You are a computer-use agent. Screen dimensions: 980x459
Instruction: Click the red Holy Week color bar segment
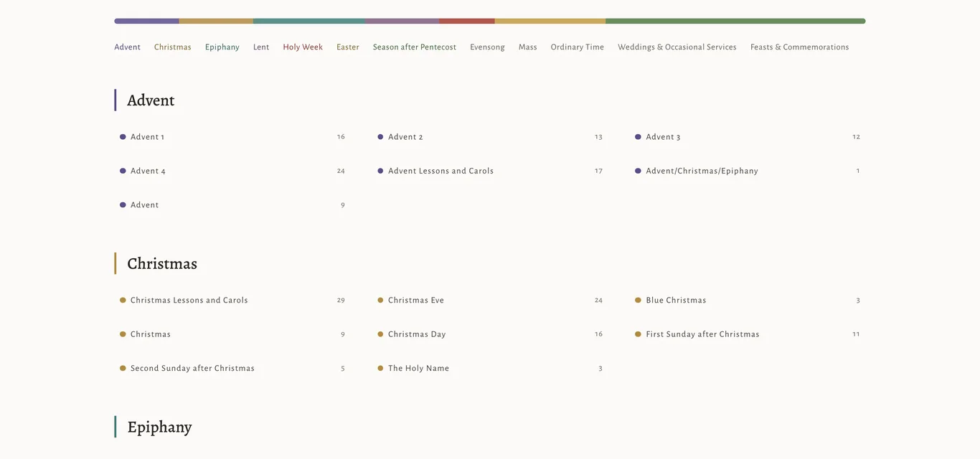pyautogui.click(x=467, y=21)
